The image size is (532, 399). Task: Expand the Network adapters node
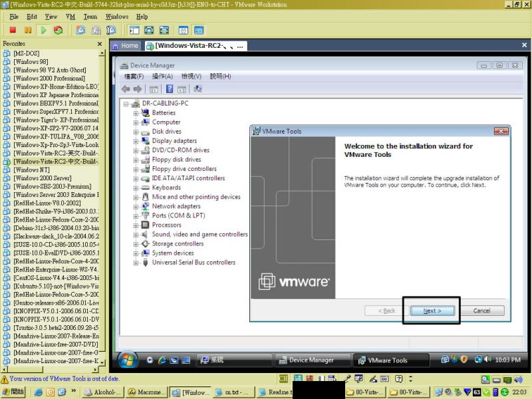coord(136,207)
